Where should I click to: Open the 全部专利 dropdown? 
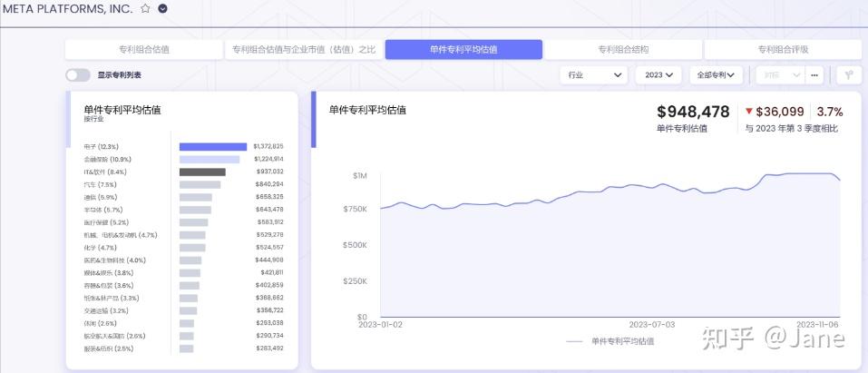coord(716,74)
